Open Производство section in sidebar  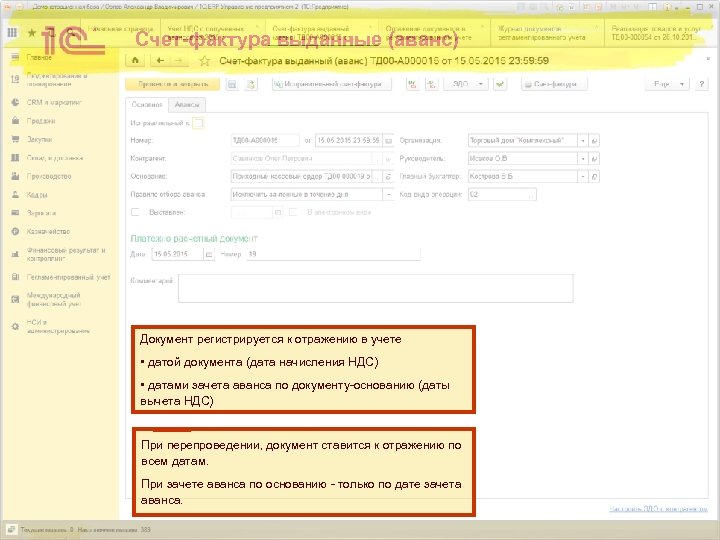(49, 176)
